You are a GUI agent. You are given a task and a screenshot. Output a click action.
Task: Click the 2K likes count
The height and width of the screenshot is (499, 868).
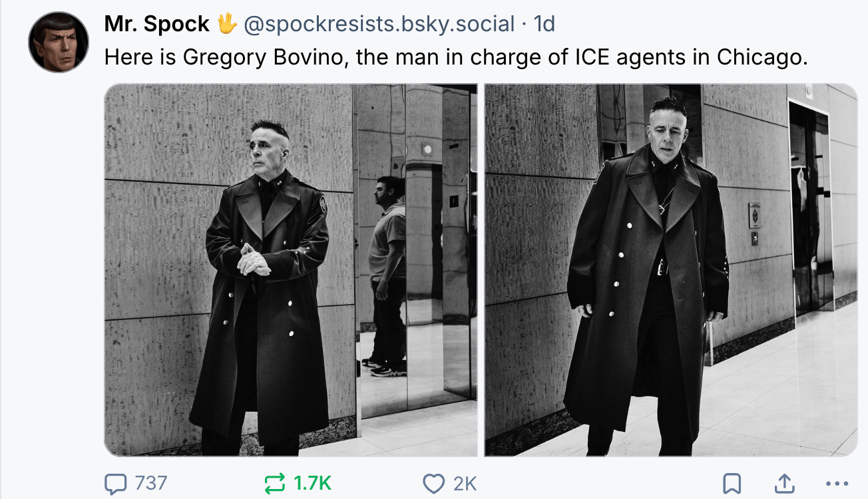point(465,484)
